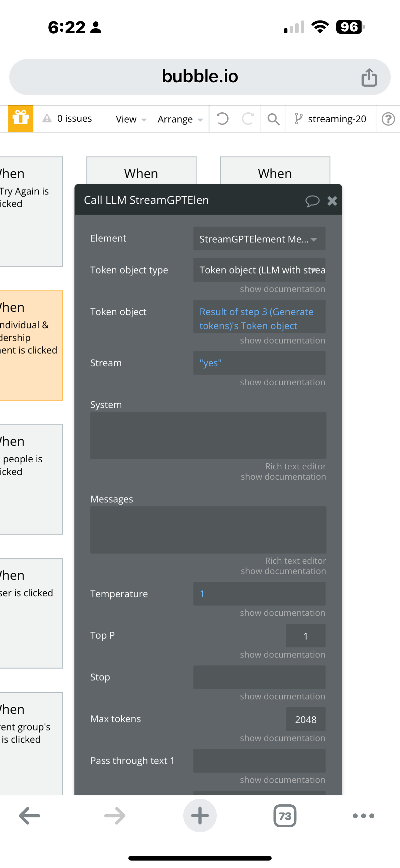Tap the browser share icon
Screen dimensions: 400x868
(369, 78)
